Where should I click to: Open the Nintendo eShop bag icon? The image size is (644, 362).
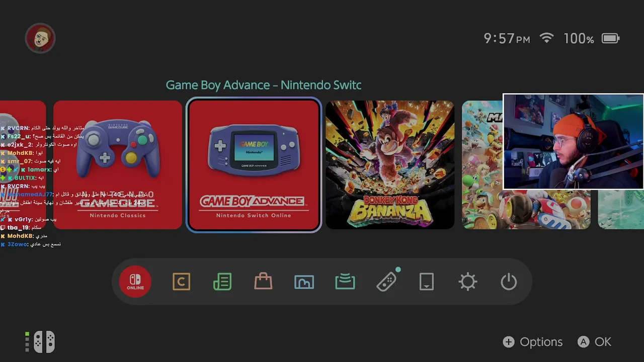click(263, 282)
